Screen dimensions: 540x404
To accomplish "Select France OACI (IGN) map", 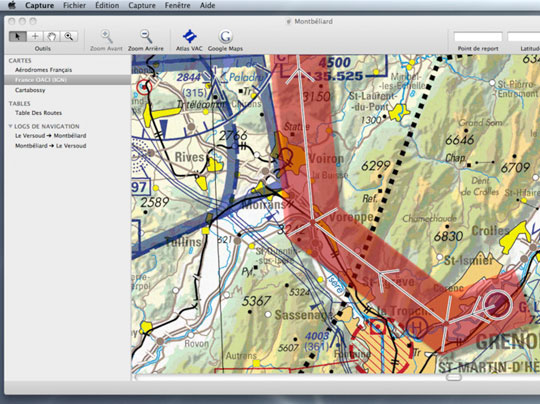I will point(68,80).
